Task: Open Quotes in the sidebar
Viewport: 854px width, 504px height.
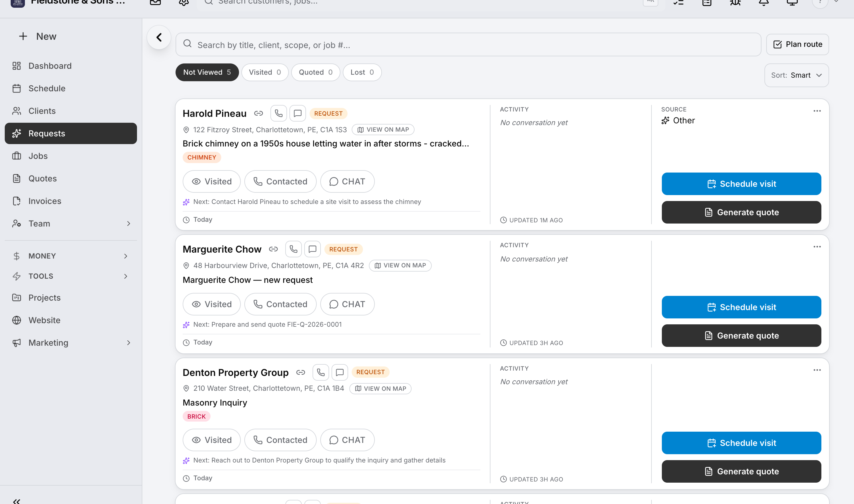Action: (71, 179)
